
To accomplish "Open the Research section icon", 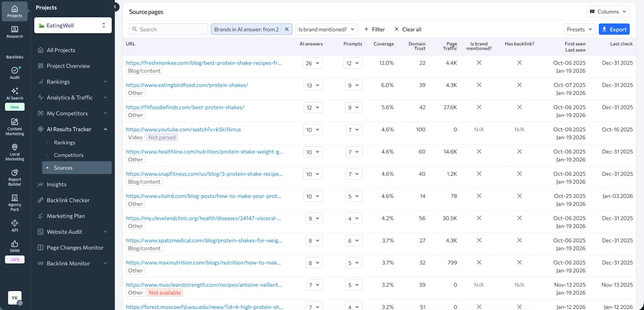I will click(x=14, y=32).
